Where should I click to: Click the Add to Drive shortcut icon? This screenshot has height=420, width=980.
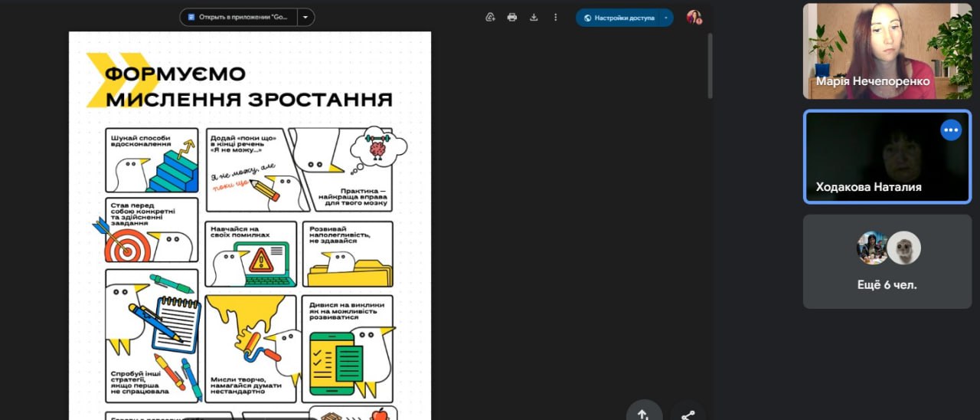click(x=490, y=17)
